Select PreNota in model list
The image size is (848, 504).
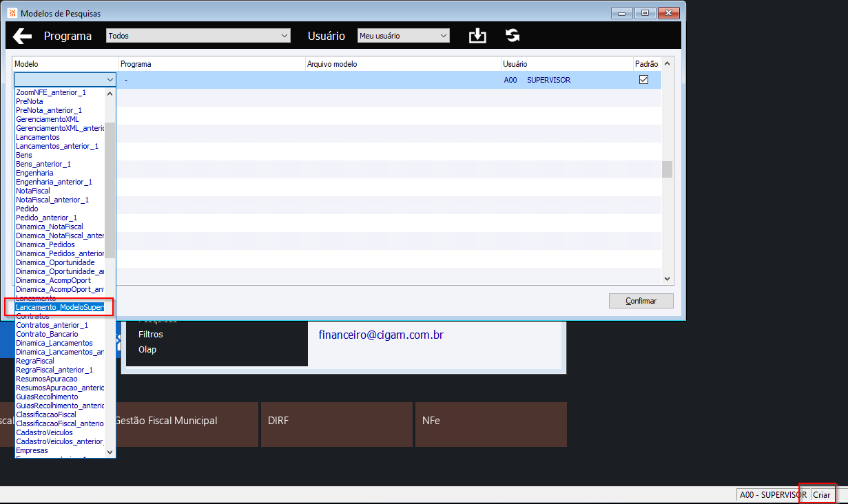coord(29,101)
